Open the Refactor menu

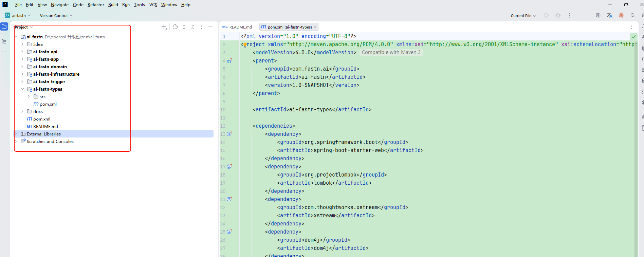pyautogui.click(x=96, y=4)
